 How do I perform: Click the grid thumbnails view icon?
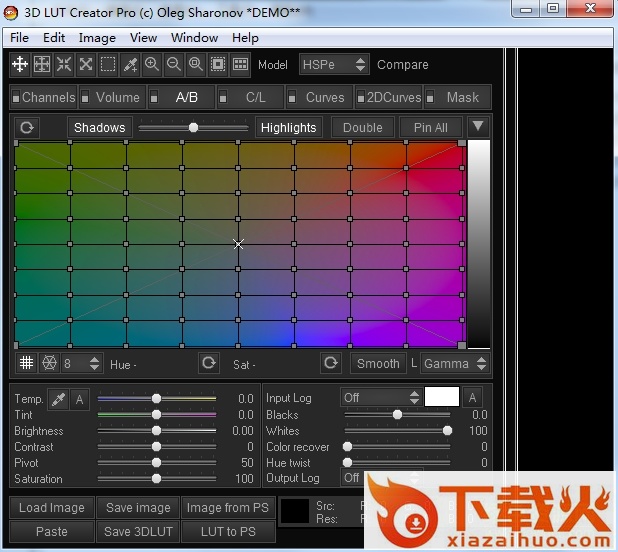pos(240,64)
